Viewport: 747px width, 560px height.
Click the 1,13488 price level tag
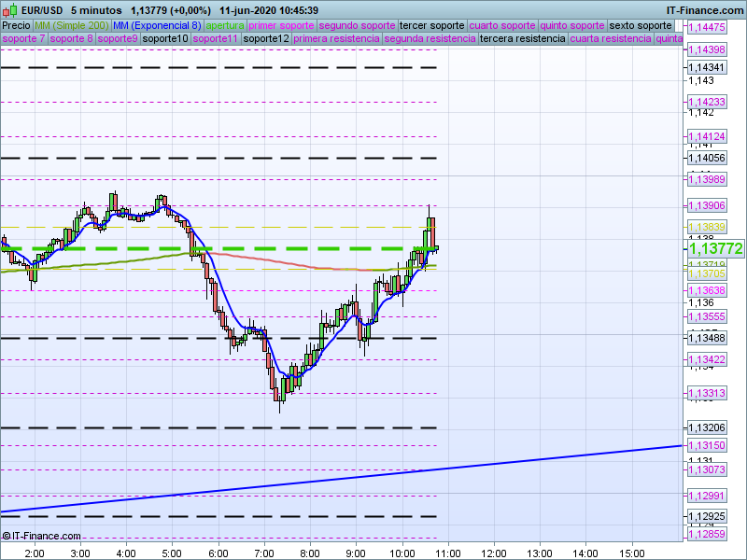[707, 338]
